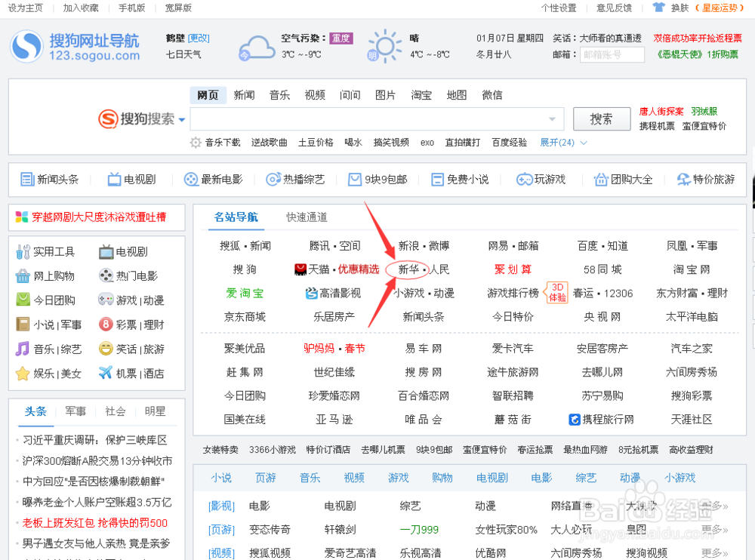
Task: Click the 笑话|旅游 smiley icon
Action: point(106,349)
